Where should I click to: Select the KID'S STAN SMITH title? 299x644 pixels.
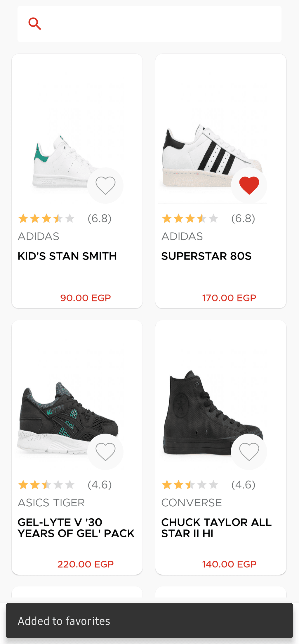coord(67,256)
